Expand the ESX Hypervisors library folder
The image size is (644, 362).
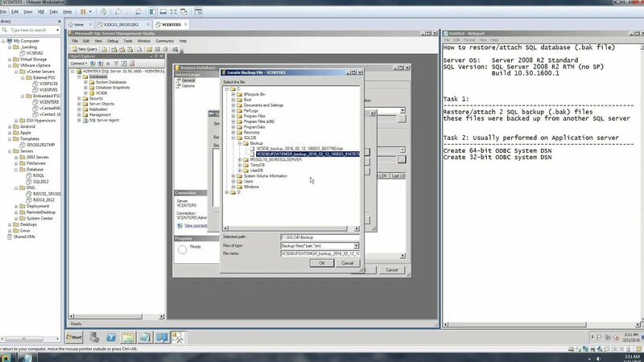point(16,121)
